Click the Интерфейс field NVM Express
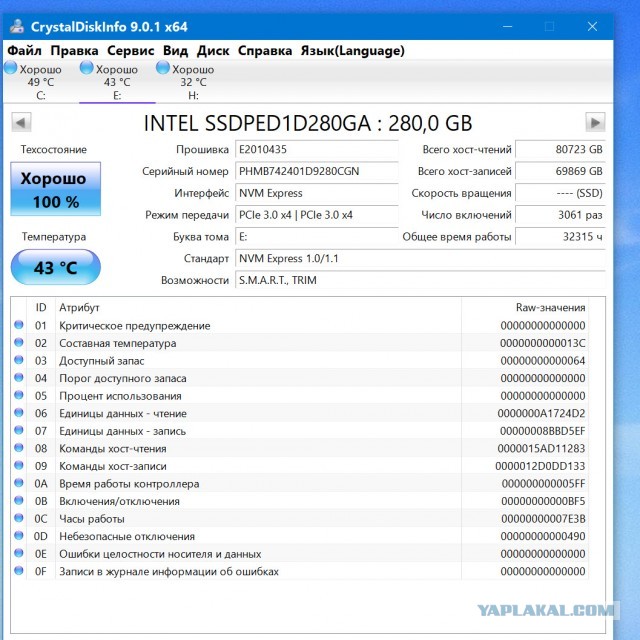Viewport: 640px width, 640px height. tap(317, 193)
